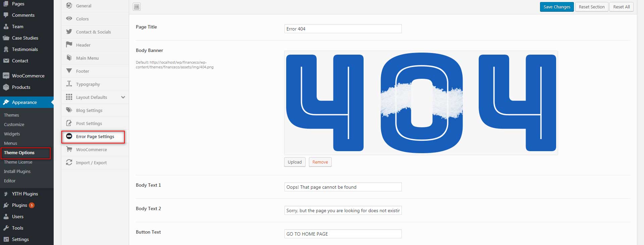Click the Import / Export refresh icon
The image size is (644, 245).
tap(69, 162)
